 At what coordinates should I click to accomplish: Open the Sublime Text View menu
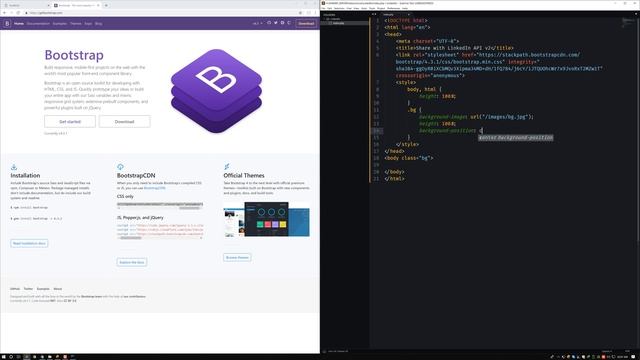356,8
